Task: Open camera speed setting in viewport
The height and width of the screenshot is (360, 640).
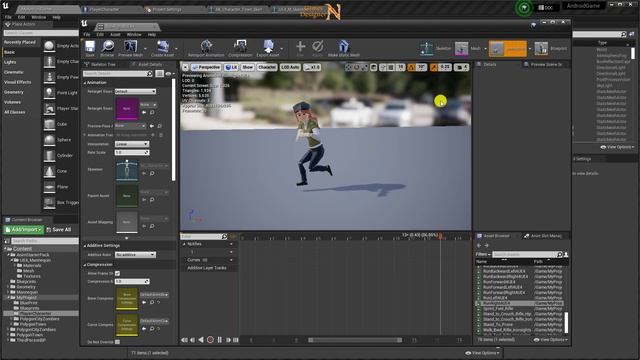Action: click(462, 67)
